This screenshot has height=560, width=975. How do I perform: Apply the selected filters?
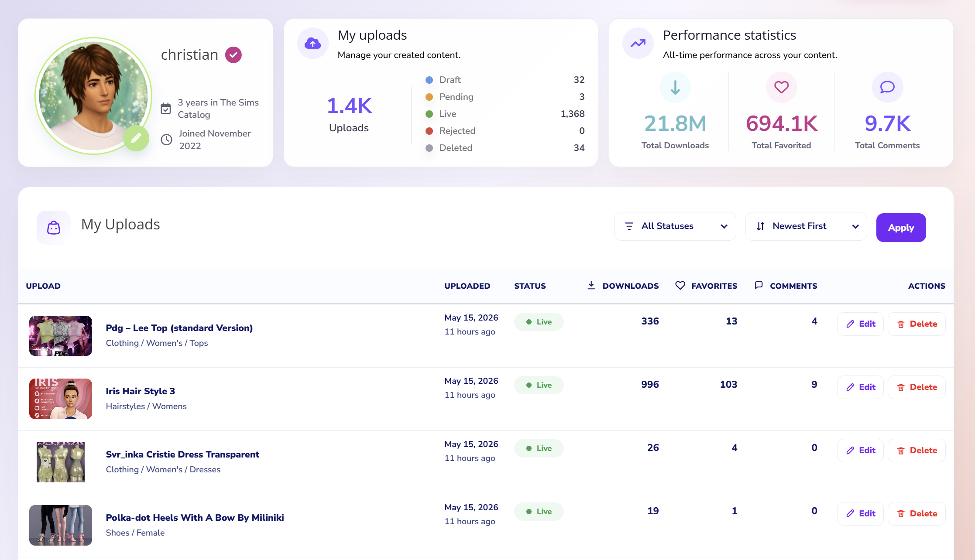pos(901,228)
